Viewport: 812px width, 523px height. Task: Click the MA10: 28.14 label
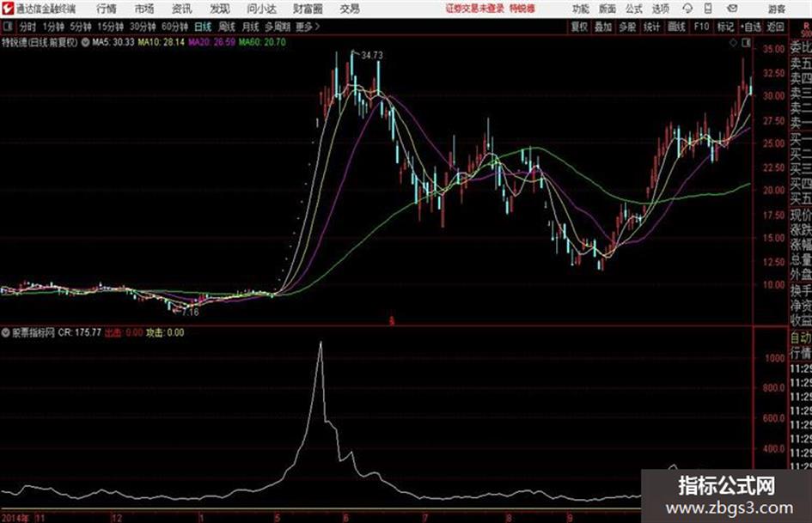[161, 42]
